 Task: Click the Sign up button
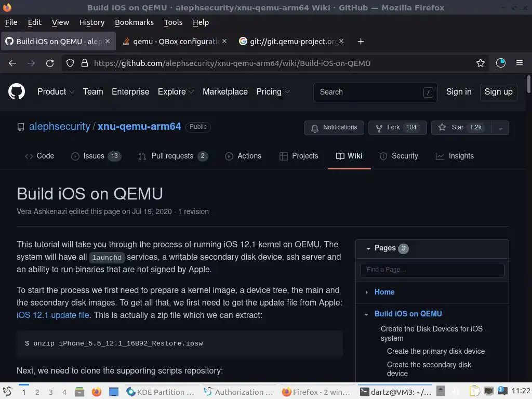[x=498, y=92]
